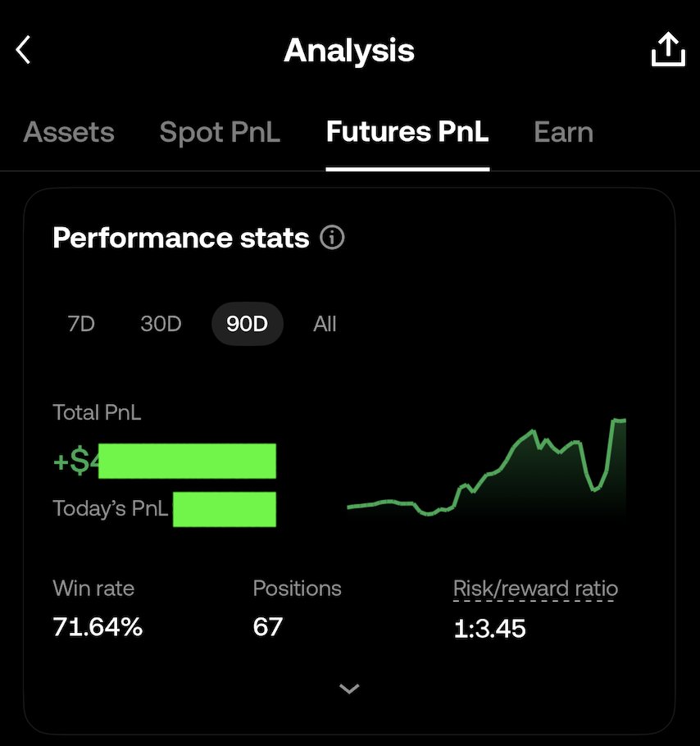Open the Earn tab

click(563, 132)
